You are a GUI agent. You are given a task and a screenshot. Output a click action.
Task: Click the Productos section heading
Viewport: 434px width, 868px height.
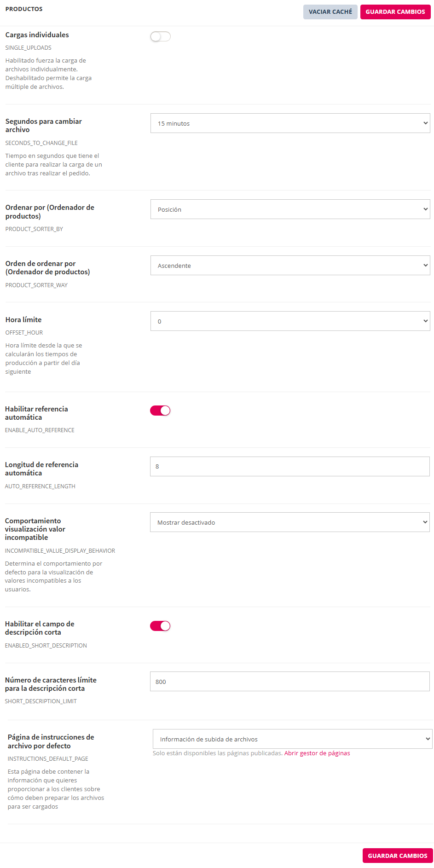(24, 9)
